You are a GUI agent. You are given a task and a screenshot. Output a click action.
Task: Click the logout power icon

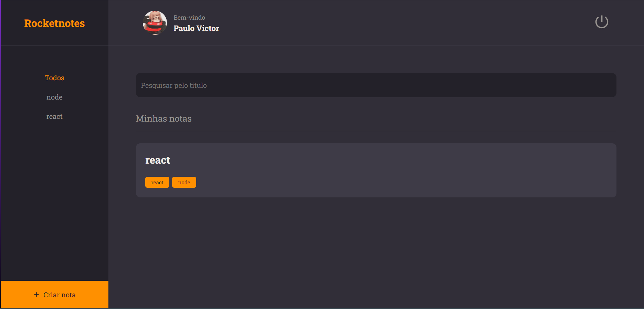[x=601, y=22]
